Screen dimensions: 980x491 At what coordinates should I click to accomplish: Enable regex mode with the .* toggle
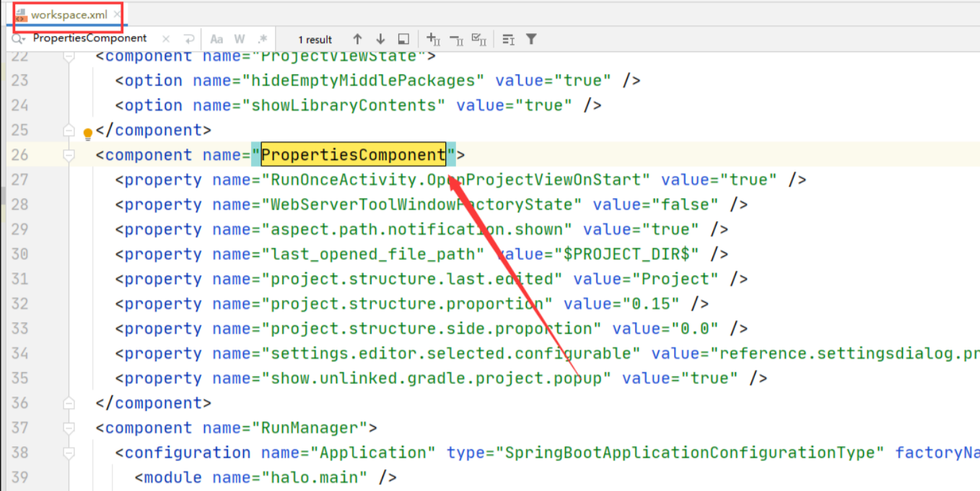click(261, 39)
